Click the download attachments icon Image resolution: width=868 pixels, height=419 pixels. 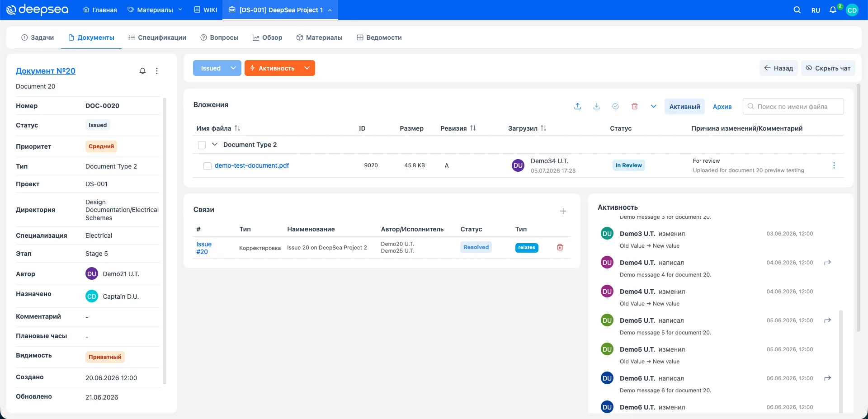pyautogui.click(x=596, y=106)
